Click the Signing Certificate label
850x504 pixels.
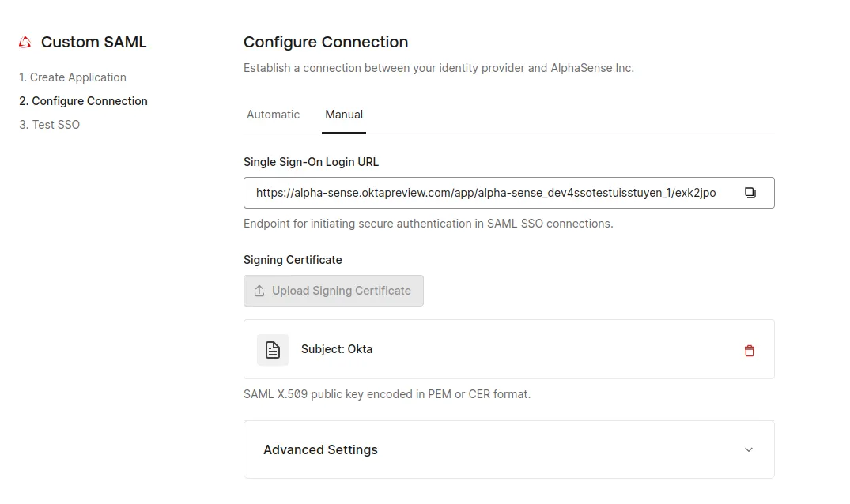click(x=293, y=260)
